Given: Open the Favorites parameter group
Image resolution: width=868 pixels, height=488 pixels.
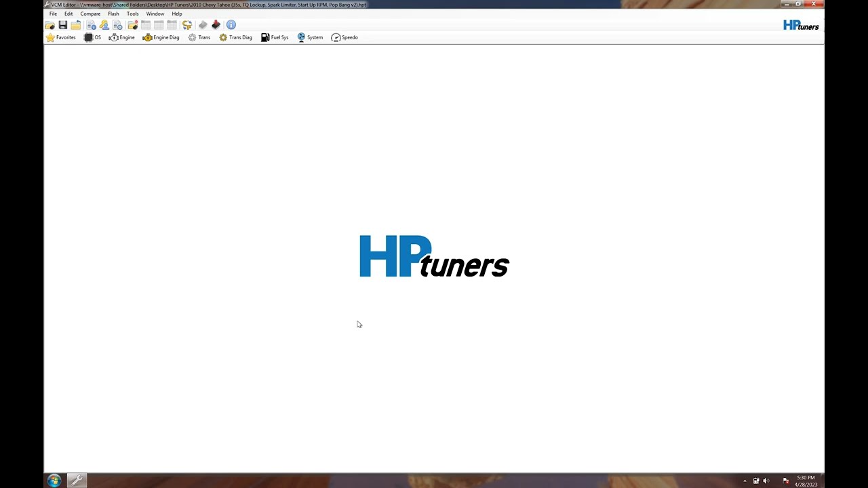Looking at the screenshot, I should point(60,37).
